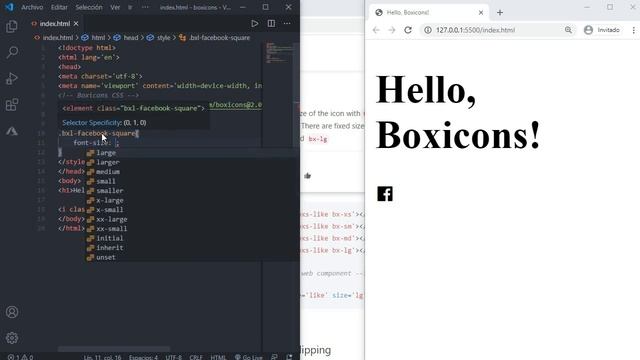The image size is (640, 360).
Task: Choose 'medium' from the autocomplete list
Action: [192, 171]
